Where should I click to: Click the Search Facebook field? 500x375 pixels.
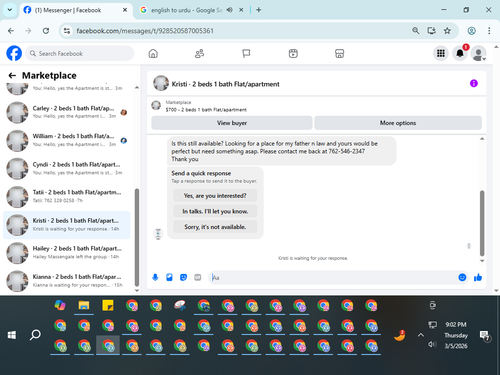pos(80,53)
